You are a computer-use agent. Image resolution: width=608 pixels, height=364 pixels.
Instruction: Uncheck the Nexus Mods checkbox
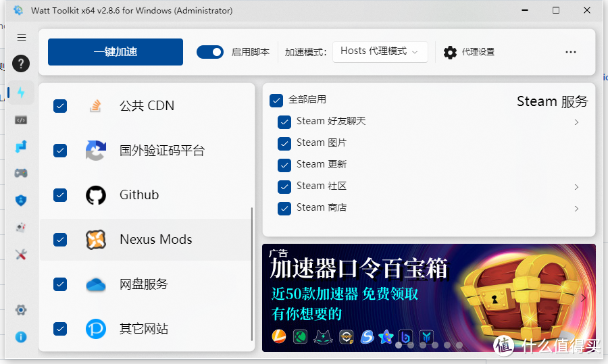[x=60, y=240]
